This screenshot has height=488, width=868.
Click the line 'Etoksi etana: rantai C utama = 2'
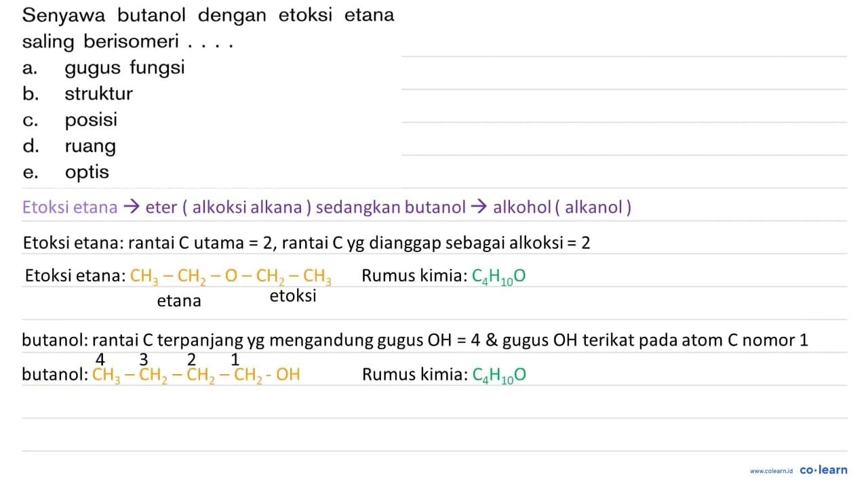click(x=307, y=243)
